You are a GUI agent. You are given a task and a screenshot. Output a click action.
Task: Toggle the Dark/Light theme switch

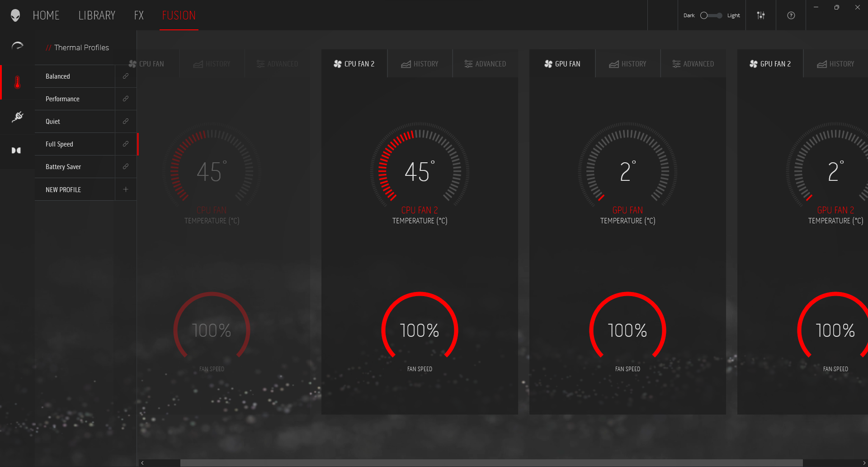pos(711,15)
